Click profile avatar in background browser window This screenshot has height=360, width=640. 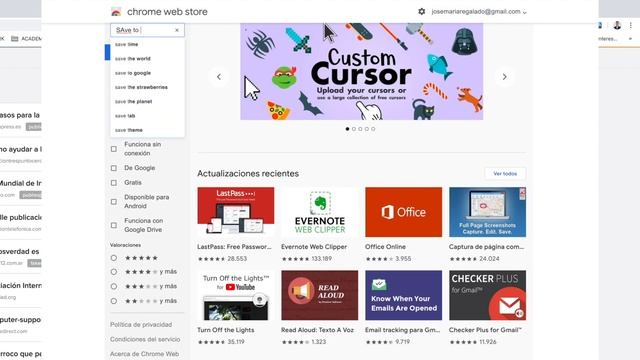617,25
